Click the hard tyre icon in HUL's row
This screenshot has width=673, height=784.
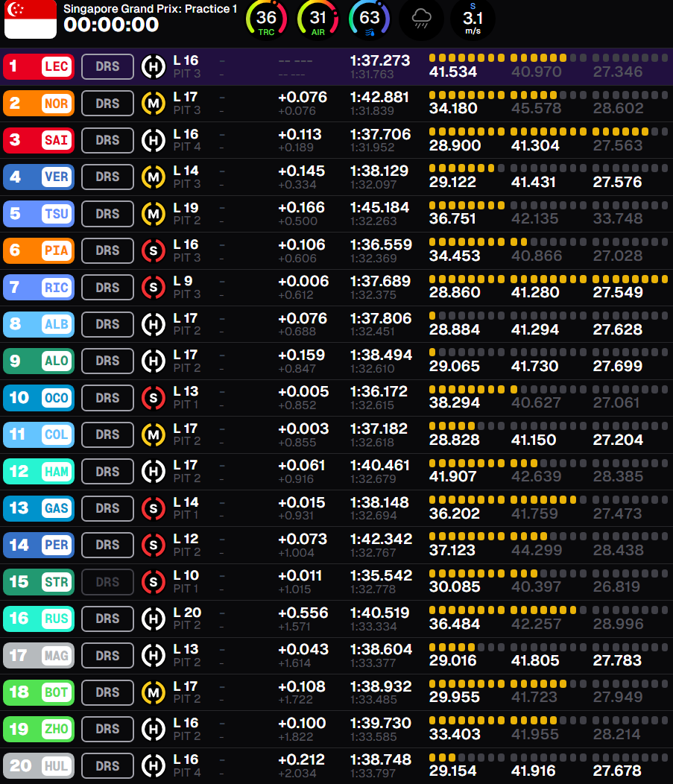154,766
